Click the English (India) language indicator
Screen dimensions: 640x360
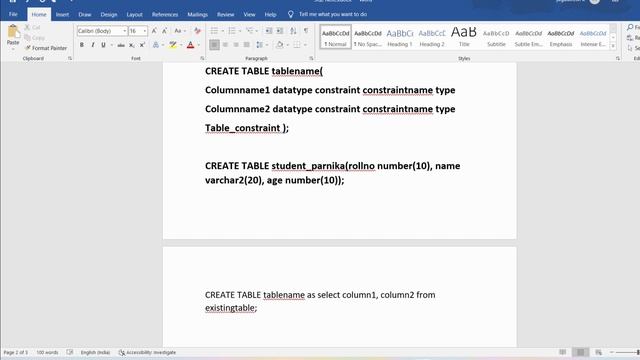tap(95, 352)
